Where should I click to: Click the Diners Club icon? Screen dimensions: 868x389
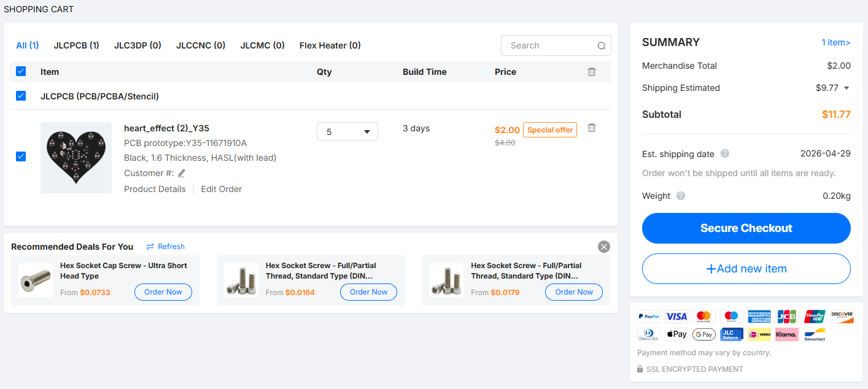click(x=649, y=334)
